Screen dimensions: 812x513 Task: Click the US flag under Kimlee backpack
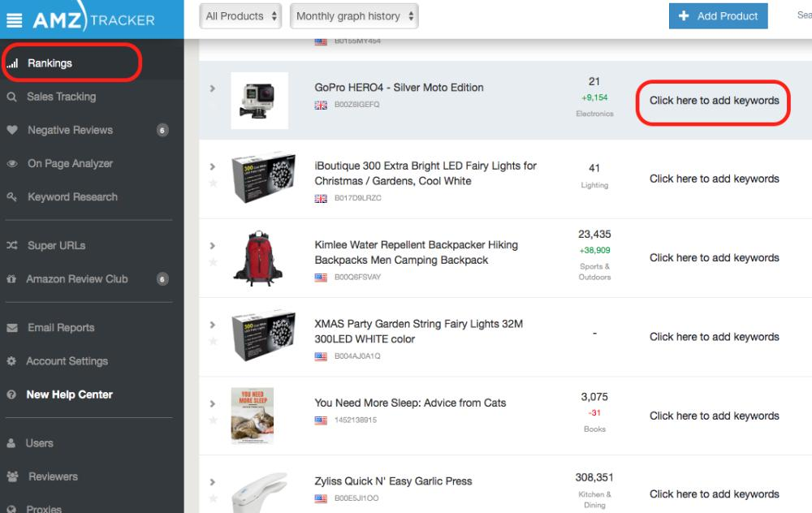click(x=321, y=278)
